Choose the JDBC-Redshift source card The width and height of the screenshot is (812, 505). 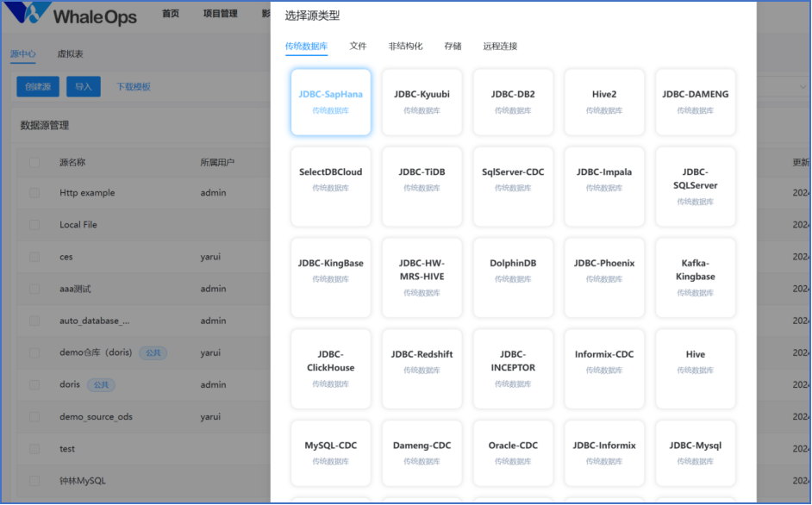[x=422, y=369]
